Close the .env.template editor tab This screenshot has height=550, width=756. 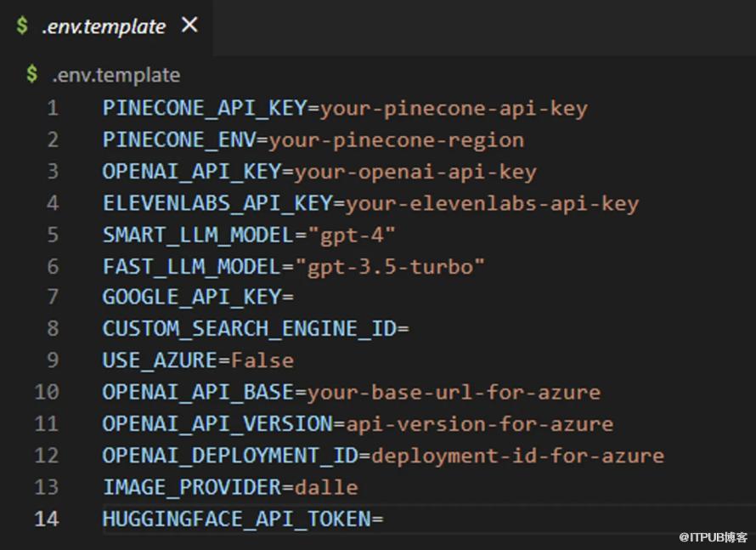(189, 26)
